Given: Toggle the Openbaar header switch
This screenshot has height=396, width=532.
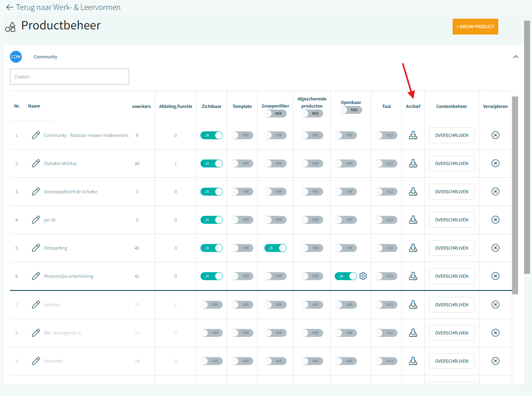Looking at the screenshot, I should click(351, 110).
